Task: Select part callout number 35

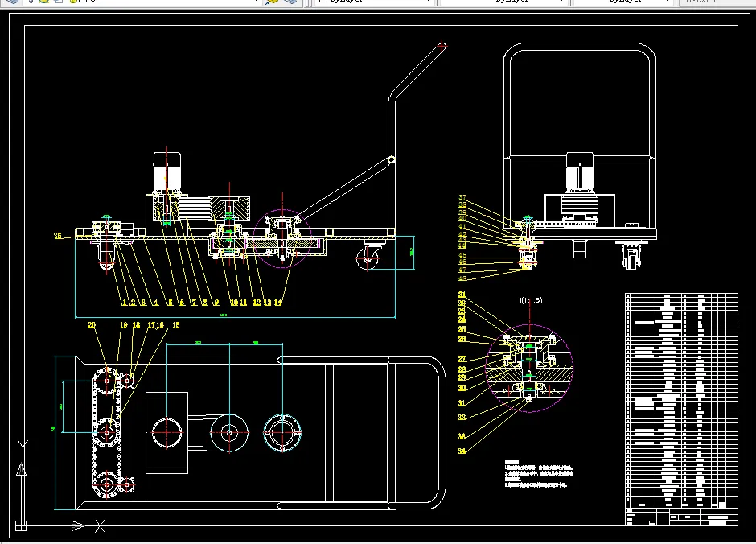Action: pyautogui.click(x=58, y=235)
